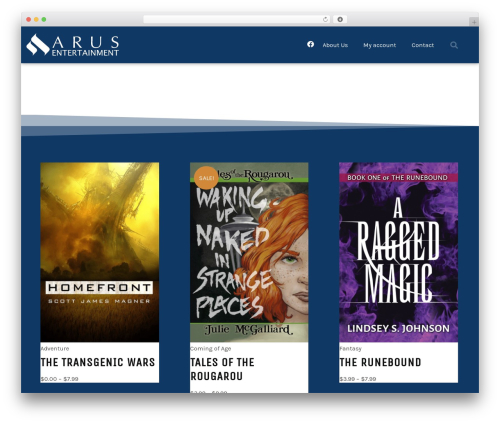Open The Runebound product title
Viewport: 500px width, 423px height.
pyautogui.click(x=380, y=362)
